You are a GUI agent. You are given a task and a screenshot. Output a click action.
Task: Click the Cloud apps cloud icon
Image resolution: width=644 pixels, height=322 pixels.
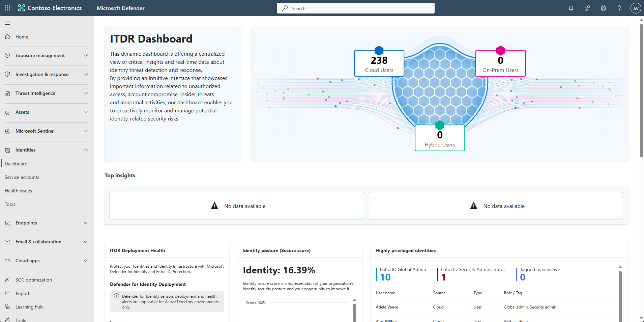(7, 261)
